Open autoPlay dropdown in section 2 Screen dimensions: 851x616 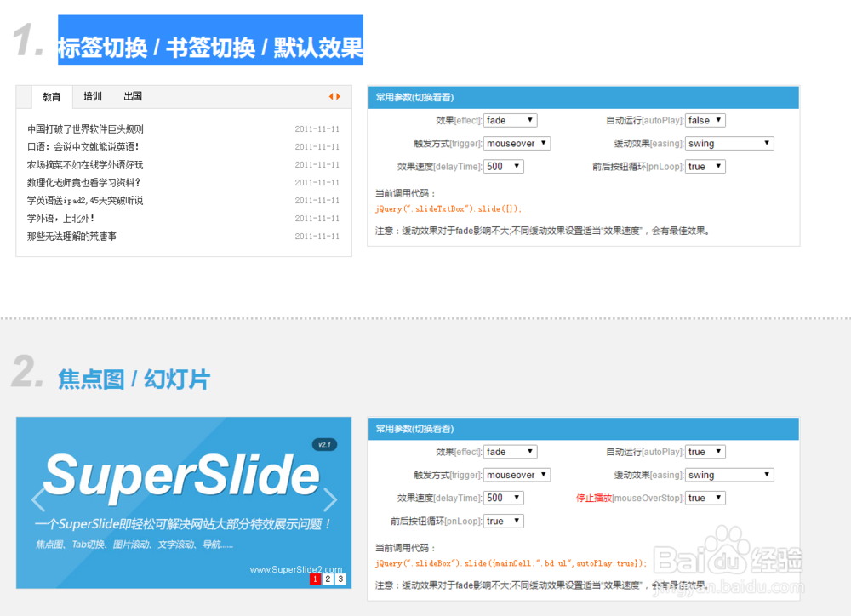click(x=705, y=452)
